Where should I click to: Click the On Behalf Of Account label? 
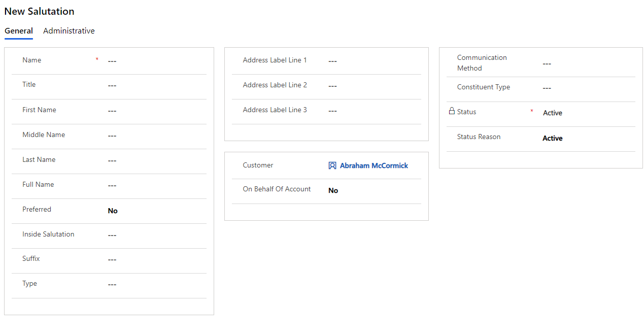point(277,189)
